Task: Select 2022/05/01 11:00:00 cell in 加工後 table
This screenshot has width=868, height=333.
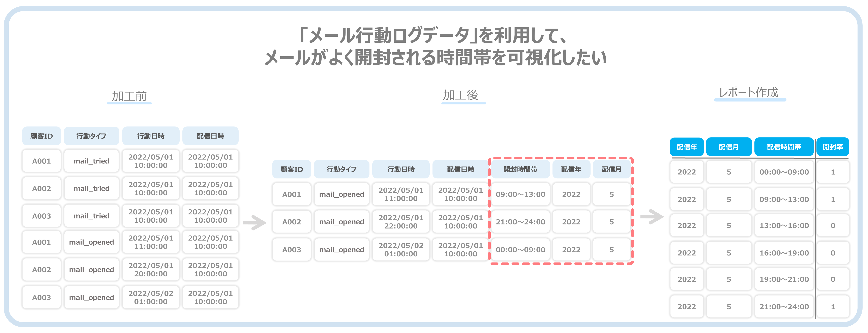Action: [x=401, y=194]
